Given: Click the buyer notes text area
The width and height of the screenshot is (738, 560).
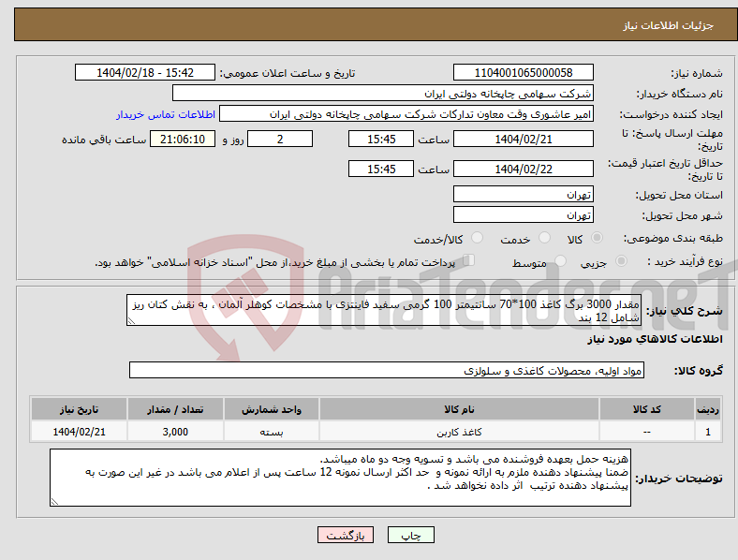Looking at the screenshot, I should coord(340,478).
